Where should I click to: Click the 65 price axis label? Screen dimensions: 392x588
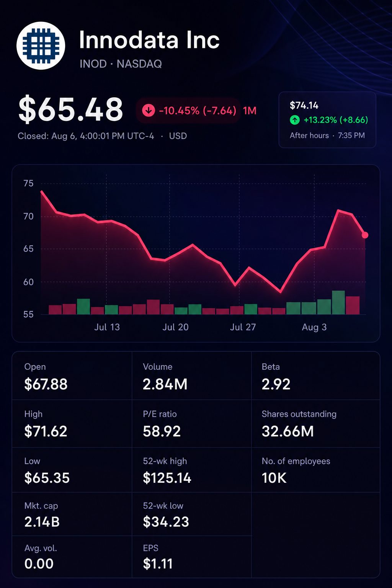[28, 249]
